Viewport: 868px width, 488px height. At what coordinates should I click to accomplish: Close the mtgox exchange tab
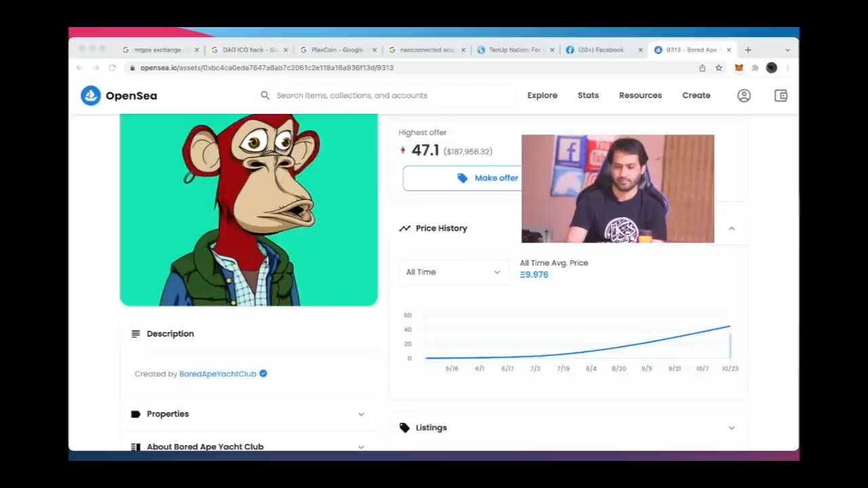[197, 50]
